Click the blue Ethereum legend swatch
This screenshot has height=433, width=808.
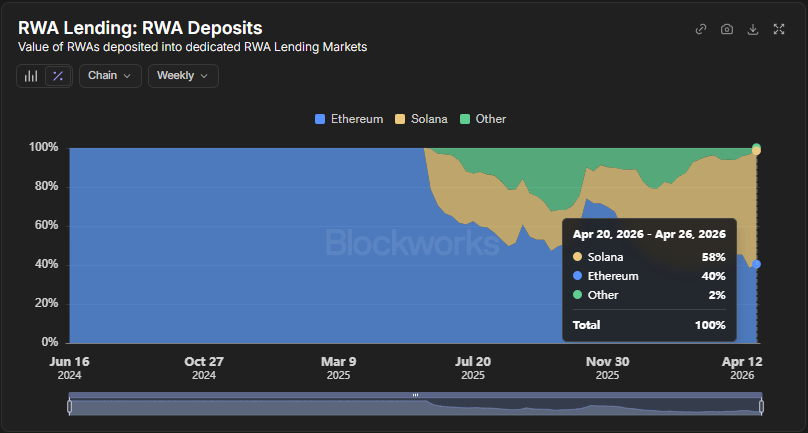point(320,119)
